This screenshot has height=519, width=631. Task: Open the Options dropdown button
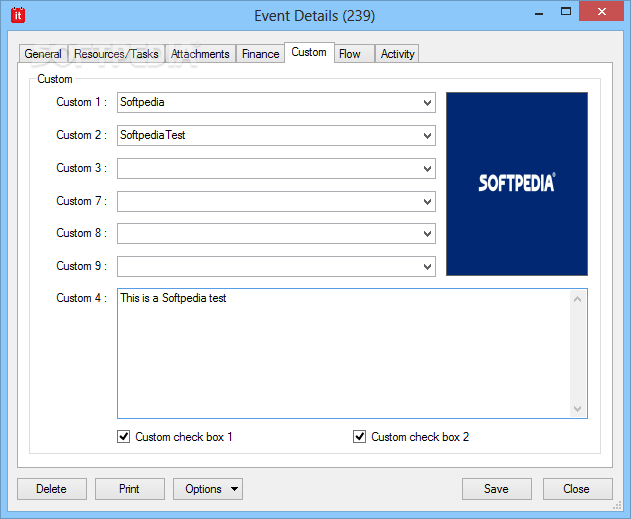point(208,489)
